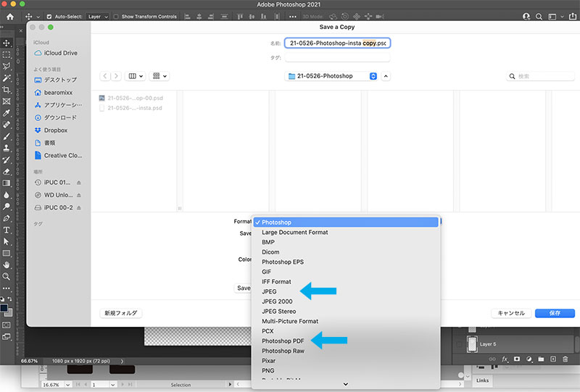The height and width of the screenshot is (392, 580).
Task: Go to Photoshop Home screen
Action: 10,17
